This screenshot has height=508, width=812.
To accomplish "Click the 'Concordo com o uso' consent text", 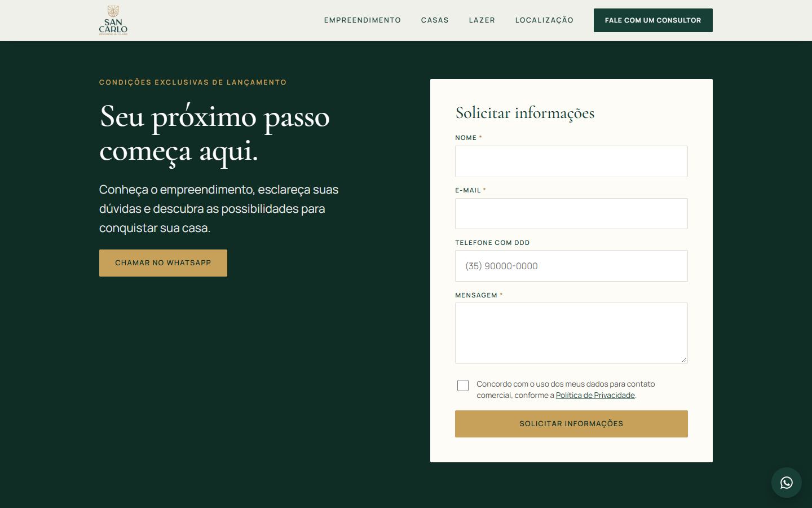I will 566,389.
